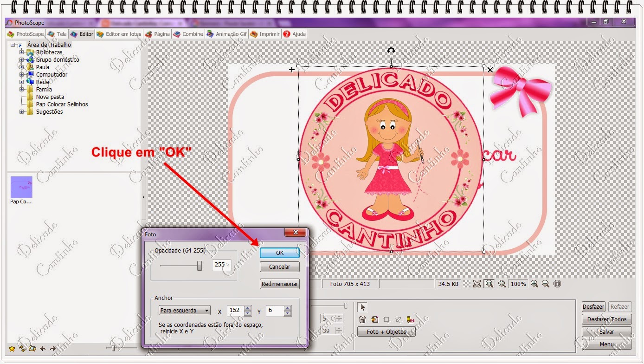The height and width of the screenshot is (364, 644).
Task: Expand the Bibliotecas folder node
Action: click(21, 52)
